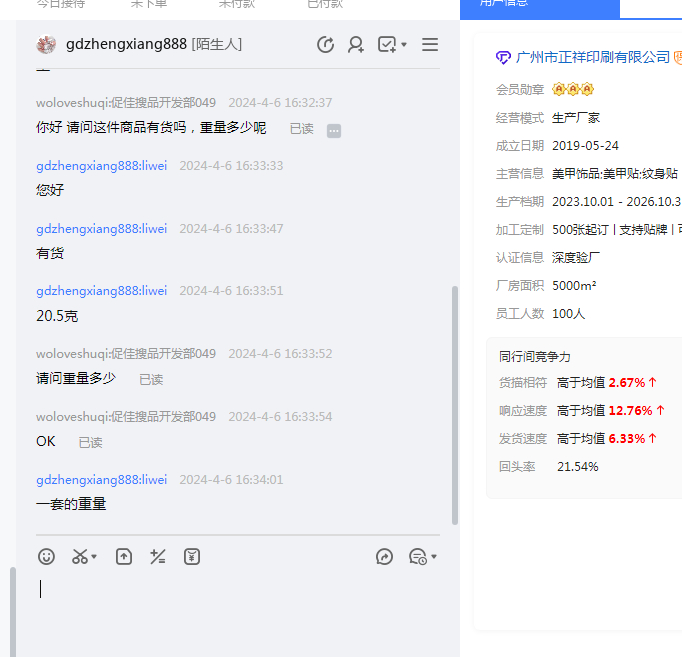Click the gdzhengxiang888 contact name in header

pyautogui.click(x=126, y=45)
